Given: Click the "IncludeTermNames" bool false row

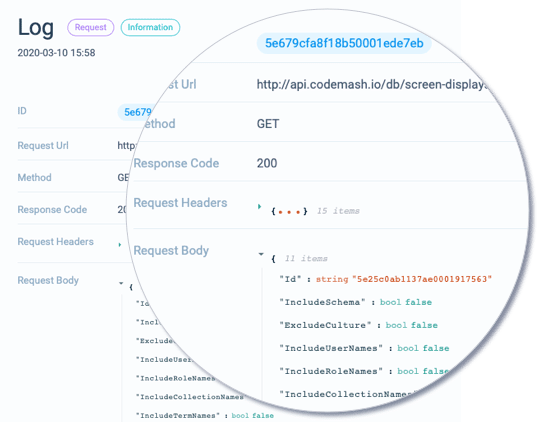Looking at the screenshot, I should [x=205, y=415].
